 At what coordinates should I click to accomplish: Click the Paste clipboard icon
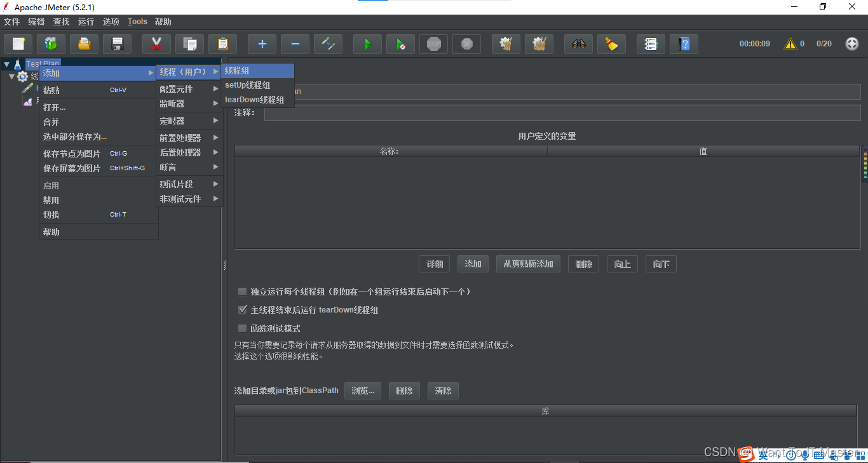(x=222, y=44)
